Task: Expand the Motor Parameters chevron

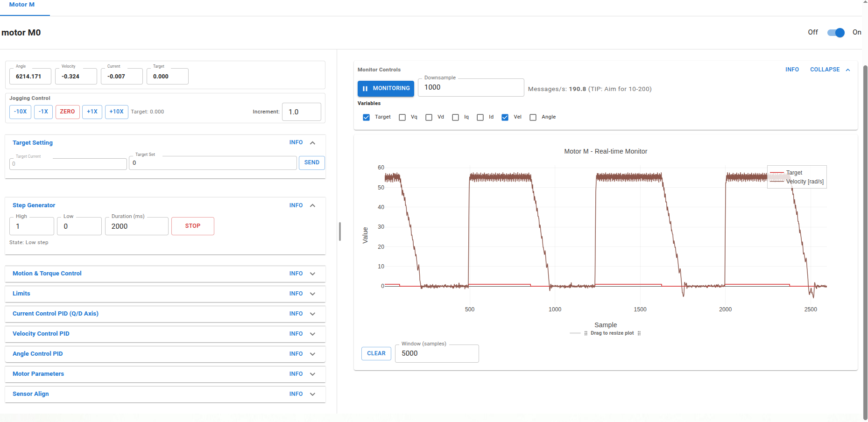Action: 312,374
